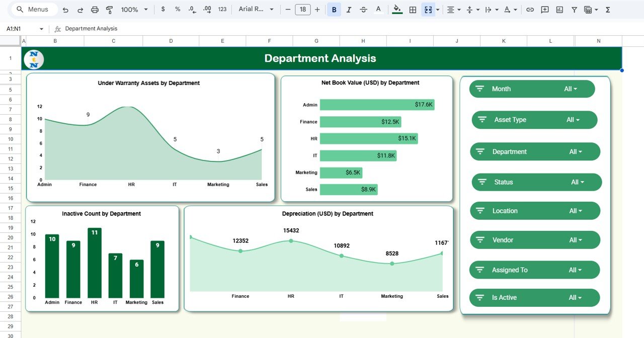Toggle Strikethrough formatting

pos(363,10)
